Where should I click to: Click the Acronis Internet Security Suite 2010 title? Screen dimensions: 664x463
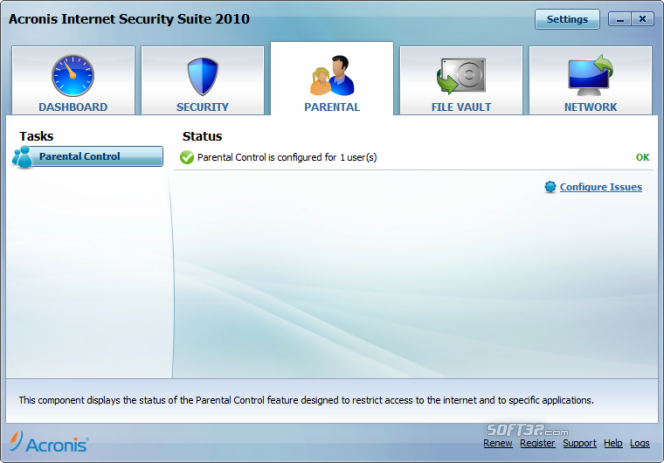[x=129, y=19]
